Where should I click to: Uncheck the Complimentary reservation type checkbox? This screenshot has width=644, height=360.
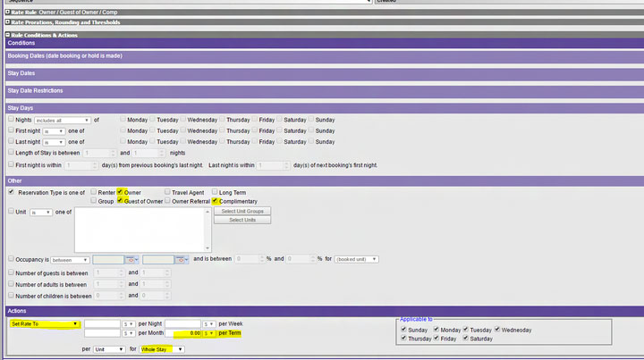click(216, 201)
